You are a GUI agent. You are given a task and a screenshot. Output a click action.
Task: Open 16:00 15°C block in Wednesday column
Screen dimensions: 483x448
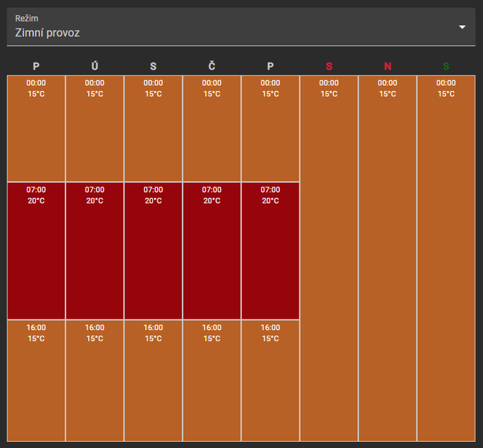[x=153, y=381]
